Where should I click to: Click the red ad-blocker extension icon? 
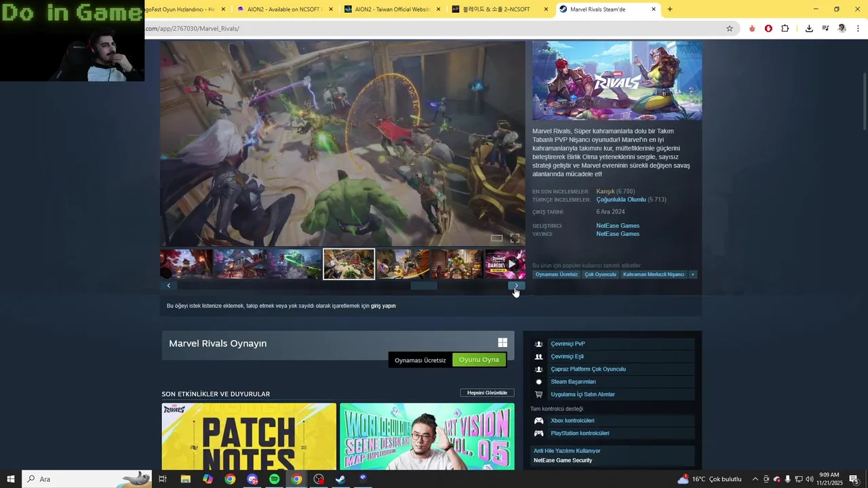[768, 28]
